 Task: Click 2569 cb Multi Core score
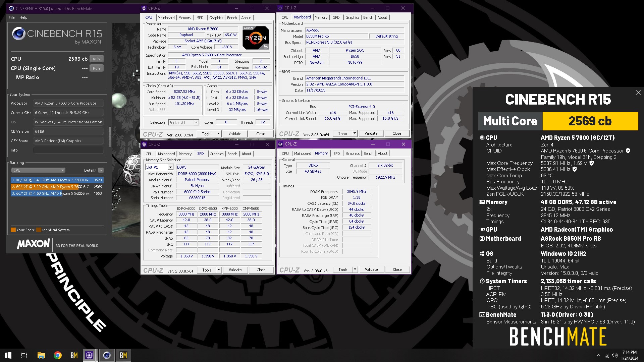[590, 121]
